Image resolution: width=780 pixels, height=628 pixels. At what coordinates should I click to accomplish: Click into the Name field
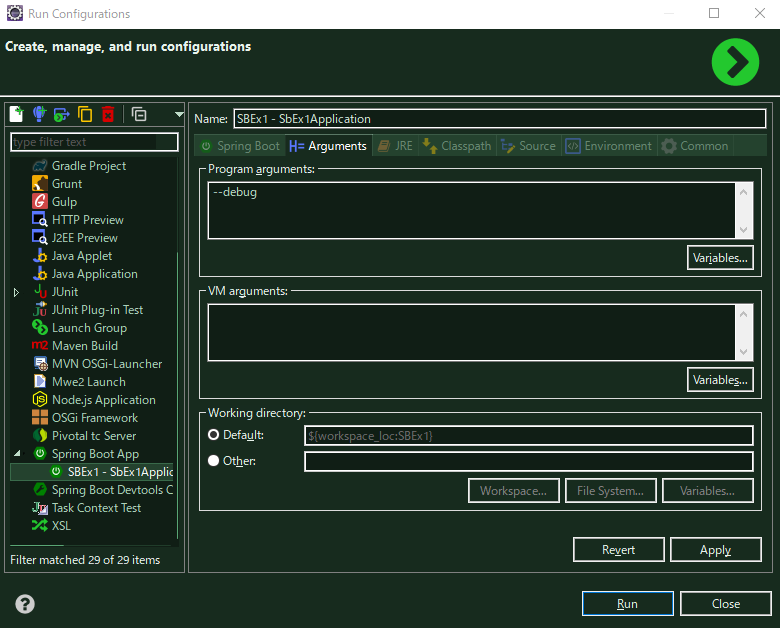pyautogui.click(x=499, y=118)
